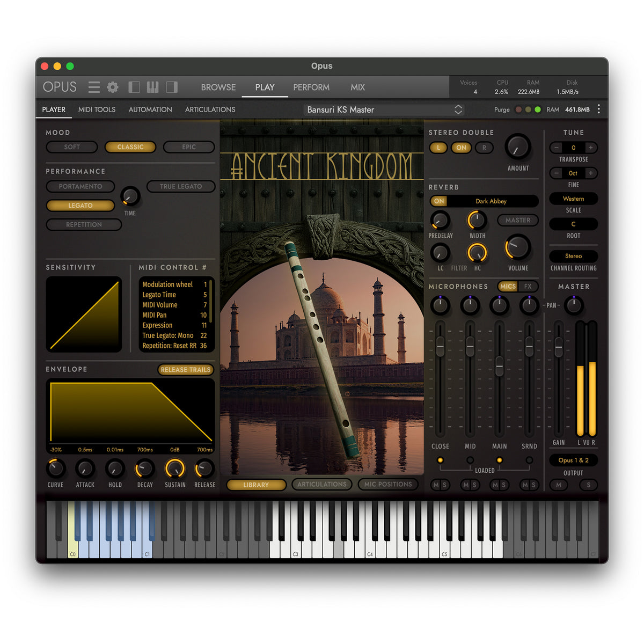Solo the Master output with S button

pyautogui.click(x=589, y=485)
